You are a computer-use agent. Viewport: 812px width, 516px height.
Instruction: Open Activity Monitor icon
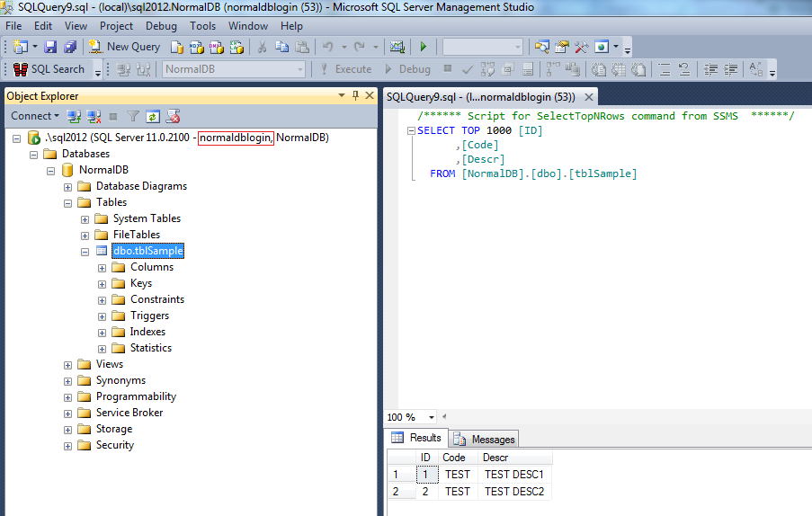[x=397, y=47]
